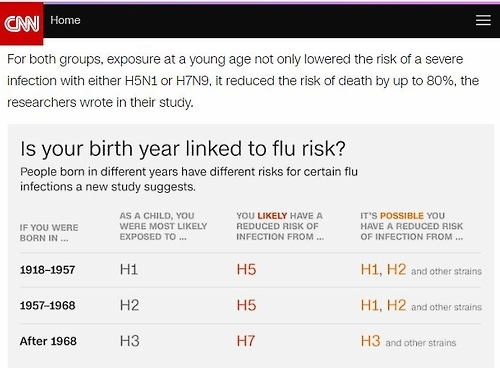Select the After 1968 row label
Viewport: 500px width, 368px height.
[x=48, y=341]
